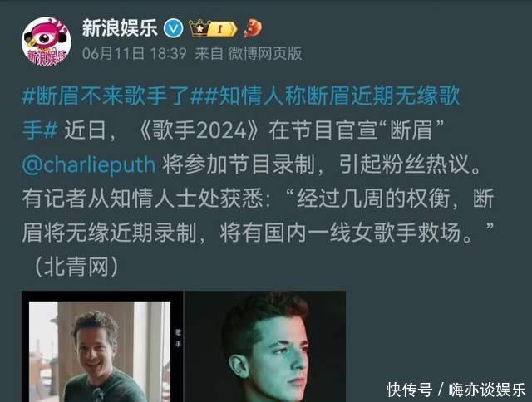Click the (北青网) source credit
This screenshot has width=532, height=402.
pos(76,267)
